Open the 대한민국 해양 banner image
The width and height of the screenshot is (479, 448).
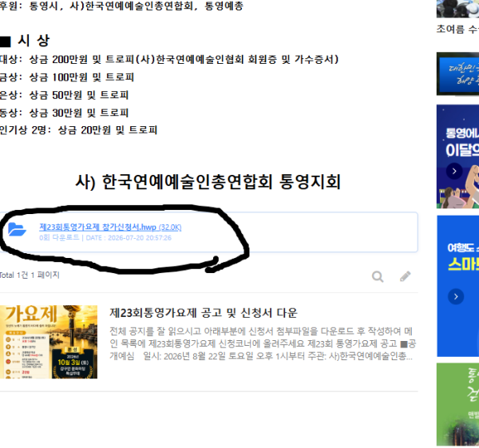coord(457,73)
